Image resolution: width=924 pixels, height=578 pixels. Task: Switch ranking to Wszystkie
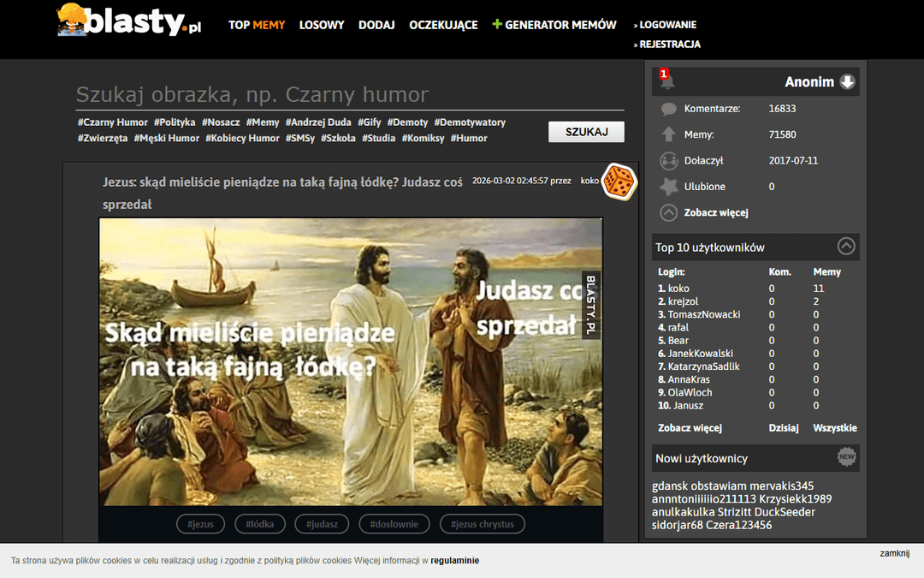click(x=835, y=427)
